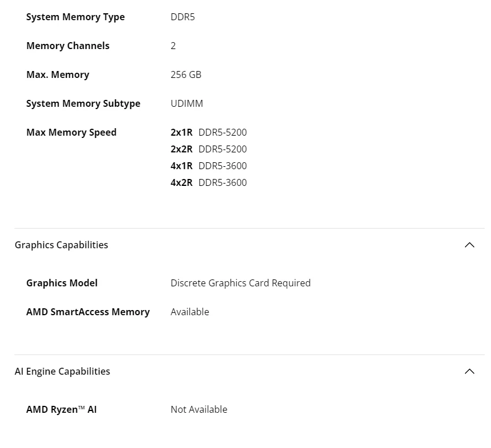The image size is (491, 448).
Task: Click the 4x1R DDR5-3600 speed entry
Action: [x=209, y=166]
